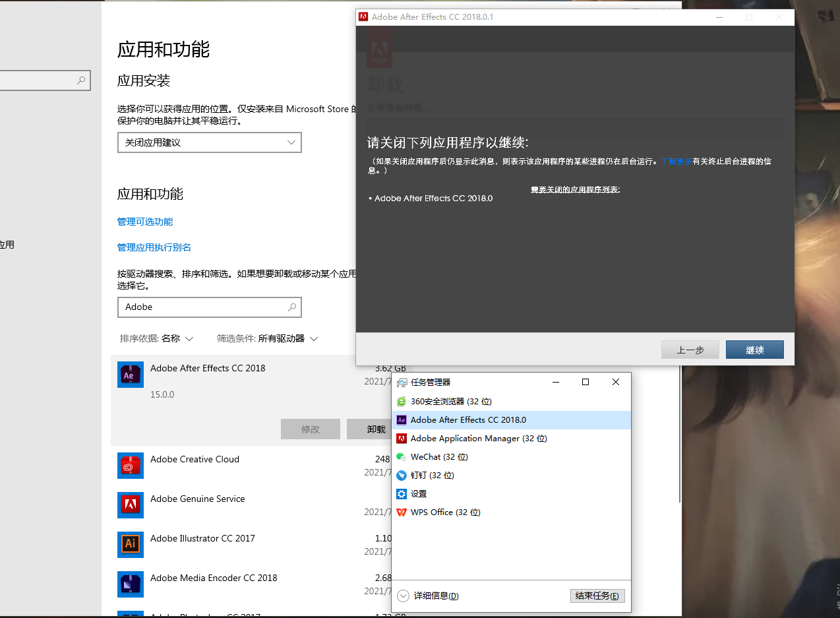Open the 关闭应用建议 dropdown
Screen dimensions: 840x618
(210, 142)
